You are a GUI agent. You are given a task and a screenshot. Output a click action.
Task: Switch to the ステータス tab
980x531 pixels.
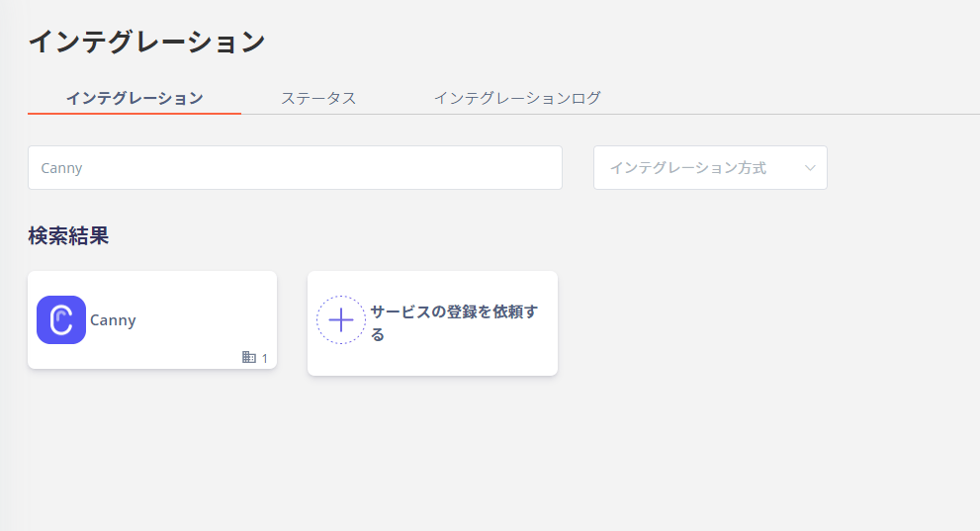[318, 98]
